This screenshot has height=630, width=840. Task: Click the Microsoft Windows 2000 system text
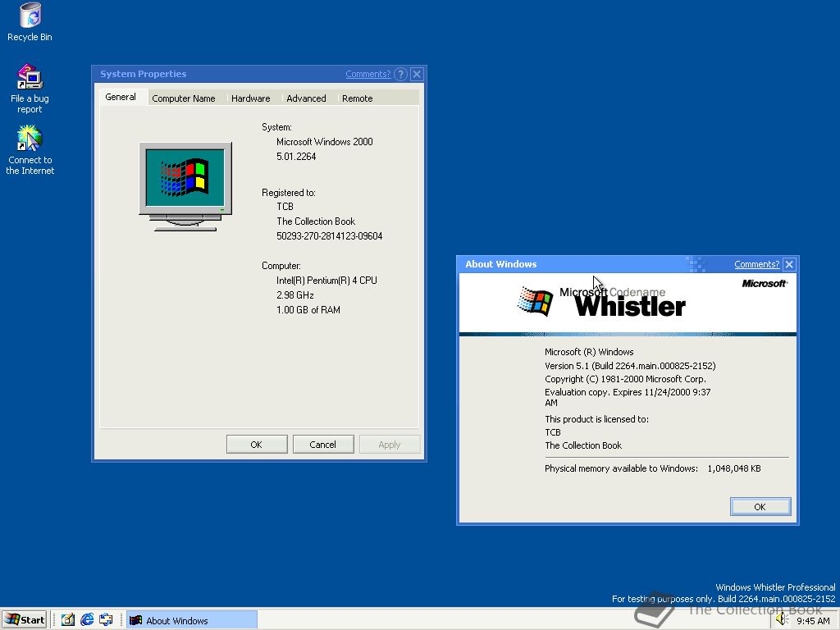(x=325, y=142)
